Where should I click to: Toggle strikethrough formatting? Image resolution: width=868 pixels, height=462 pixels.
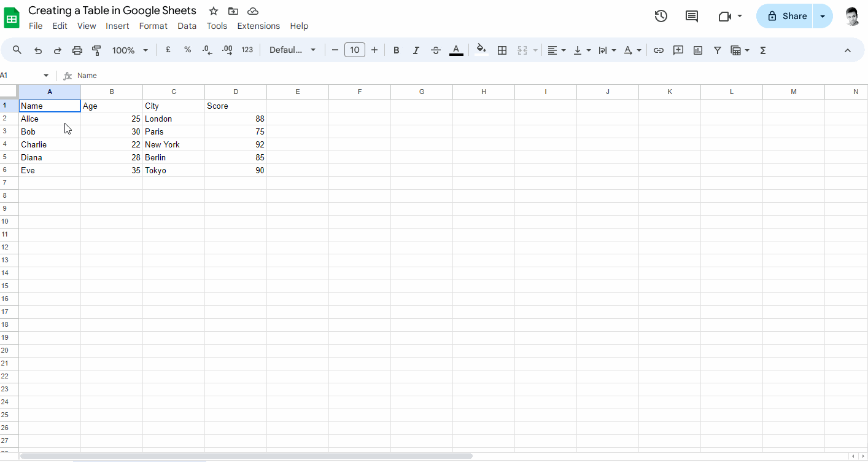[x=435, y=50]
